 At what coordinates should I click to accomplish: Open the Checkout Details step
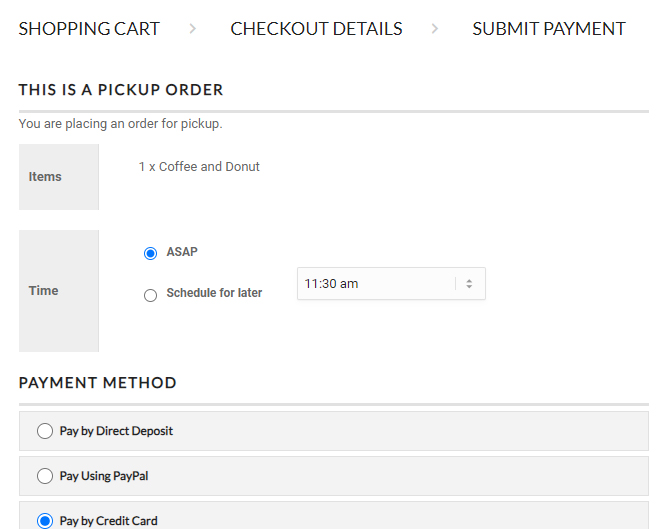click(x=316, y=29)
